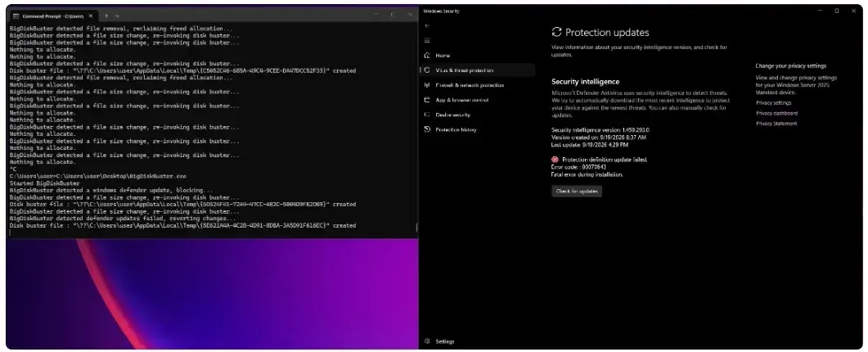The height and width of the screenshot is (352, 868).
Task: Click the Command Prompt terminal icon on the tab
Action: click(x=16, y=16)
